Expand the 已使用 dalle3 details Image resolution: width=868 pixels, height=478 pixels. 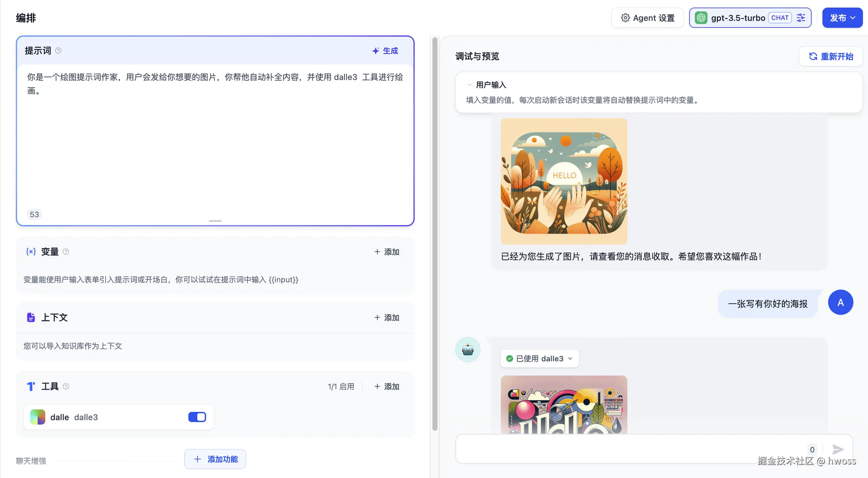539,359
